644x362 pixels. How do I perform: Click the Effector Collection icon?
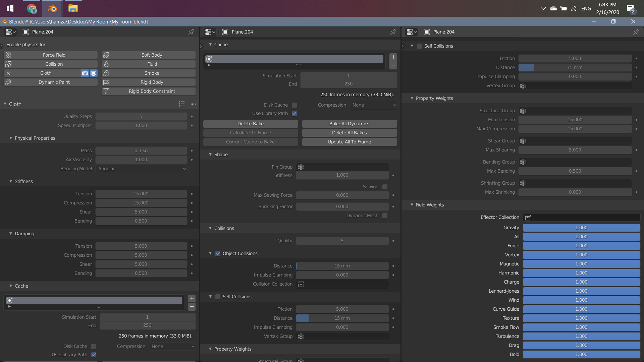(x=528, y=217)
